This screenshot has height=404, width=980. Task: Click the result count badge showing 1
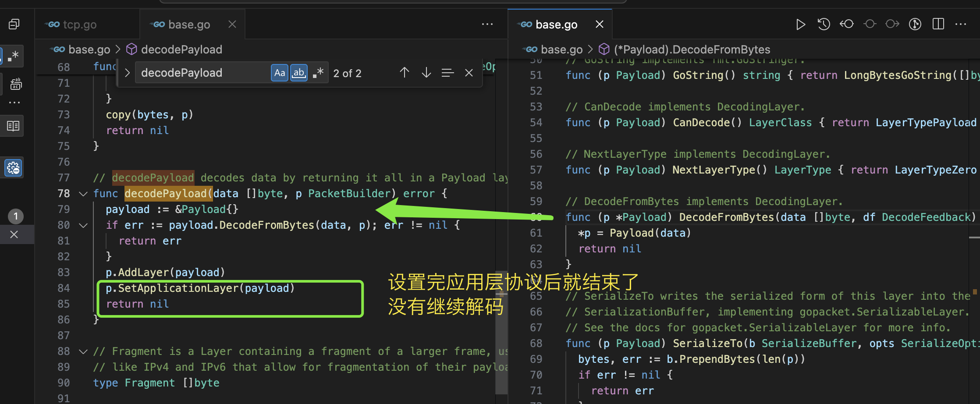click(x=16, y=216)
